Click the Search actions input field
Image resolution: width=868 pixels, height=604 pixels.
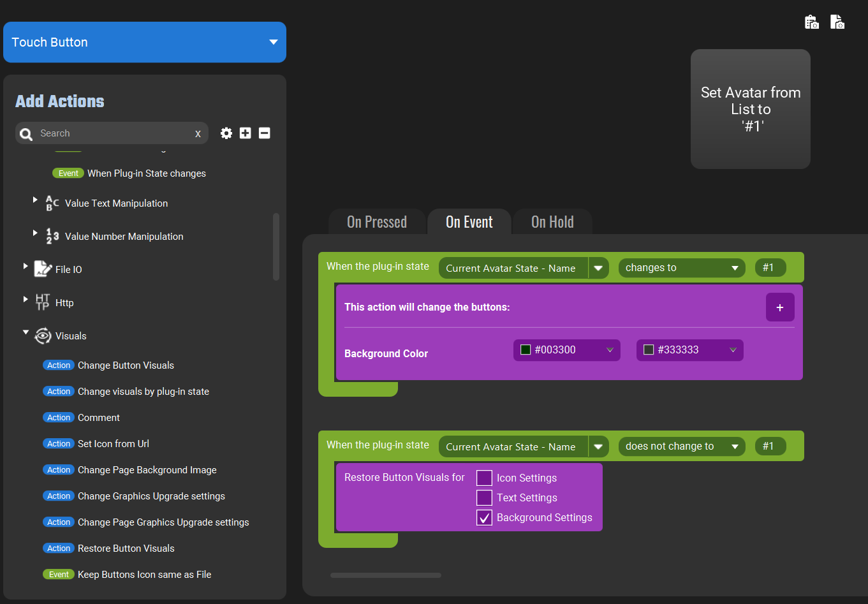pos(112,133)
